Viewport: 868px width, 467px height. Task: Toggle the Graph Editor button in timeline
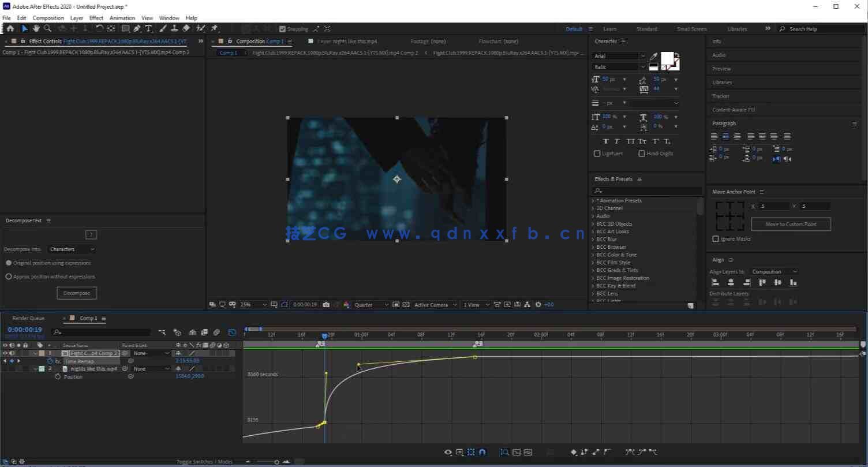click(232, 332)
